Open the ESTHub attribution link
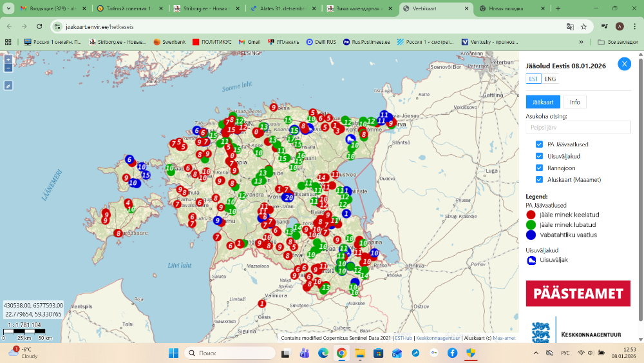 403,338
